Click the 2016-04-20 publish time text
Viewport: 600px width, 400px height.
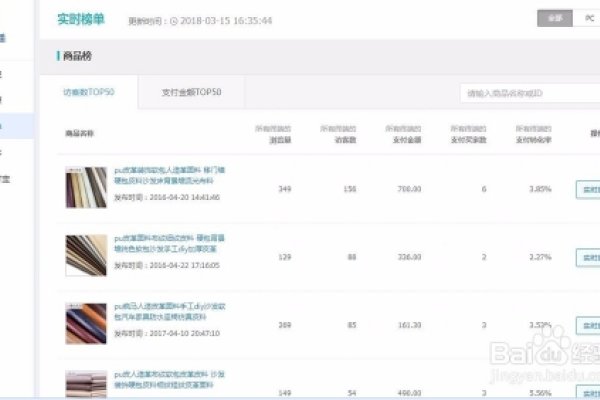(x=167, y=198)
